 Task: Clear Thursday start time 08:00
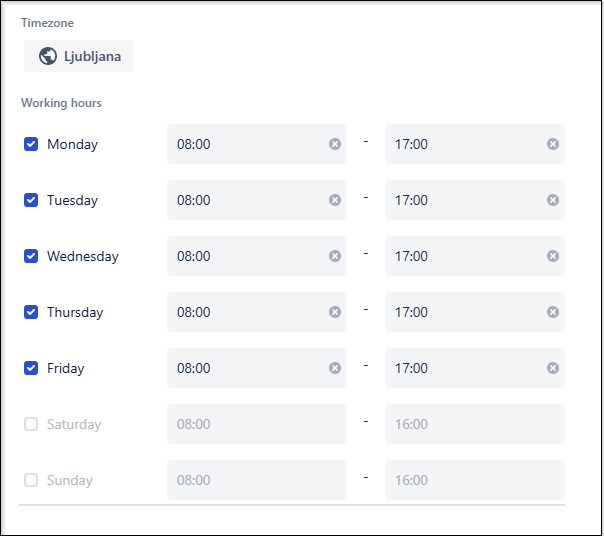click(335, 312)
